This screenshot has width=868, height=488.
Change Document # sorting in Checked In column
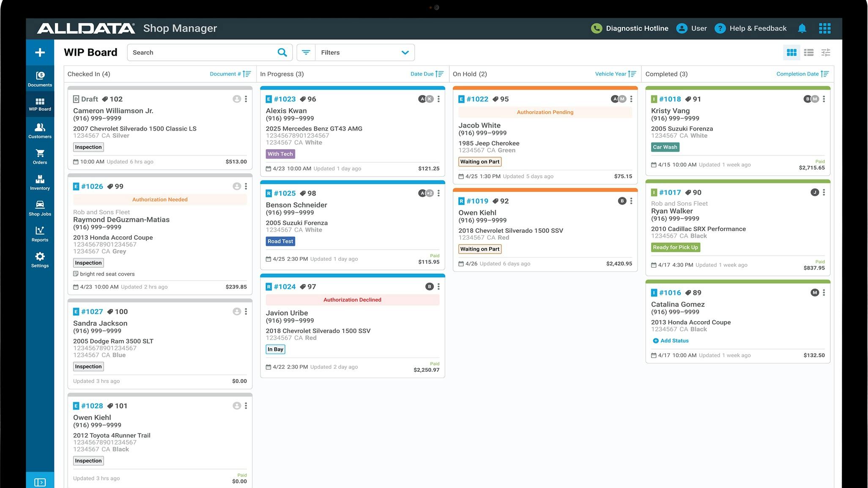click(x=230, y=74)
